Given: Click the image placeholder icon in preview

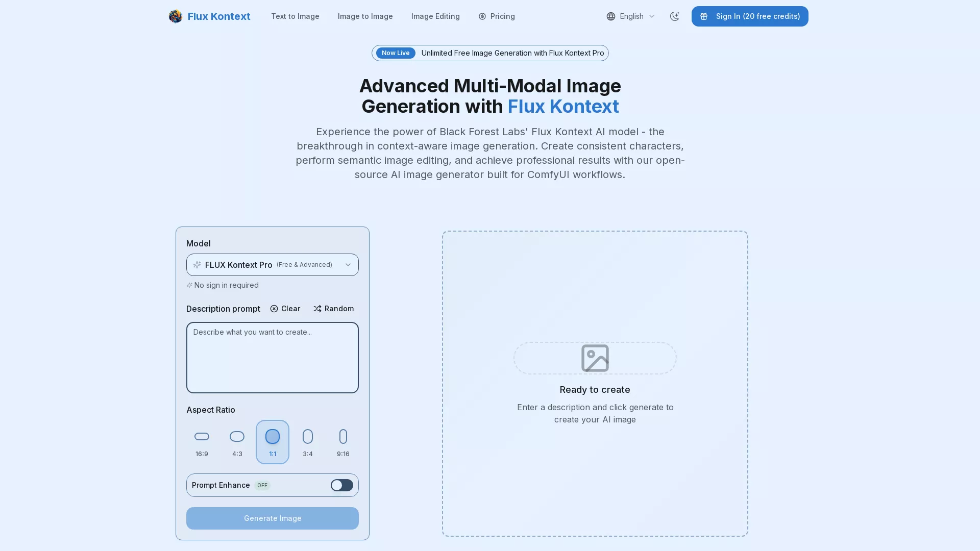Looking at the screenshot, I should click(x=595, y=358).
